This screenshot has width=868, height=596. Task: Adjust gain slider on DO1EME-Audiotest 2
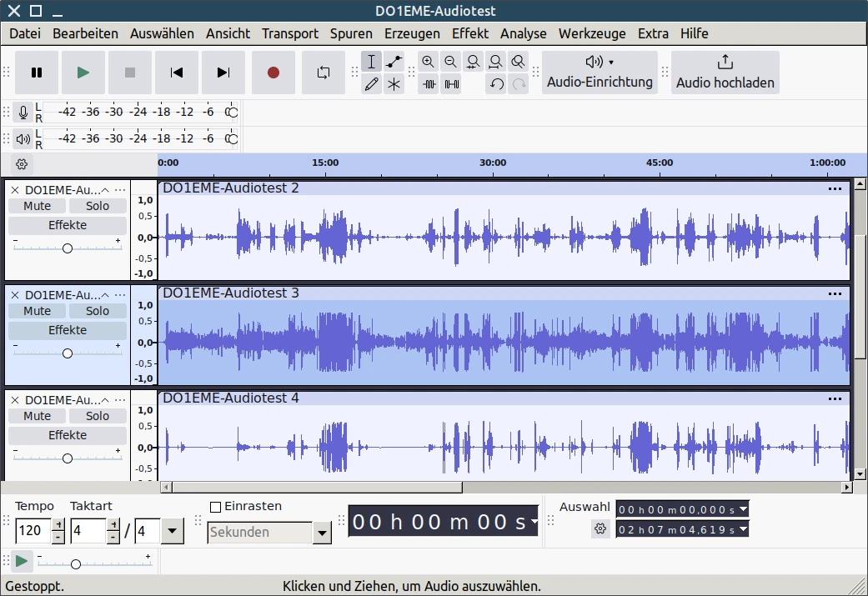pyautogui.click(x=67, y=248)
